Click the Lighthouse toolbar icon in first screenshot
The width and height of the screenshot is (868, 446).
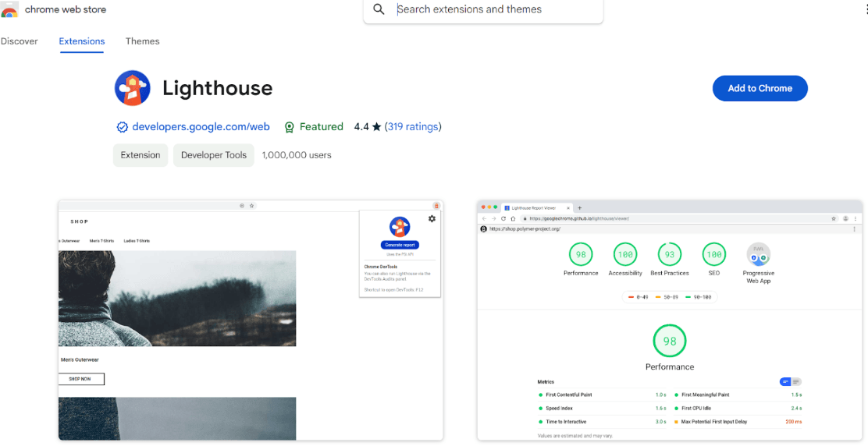pyautogui.click(x=436, y=206)
